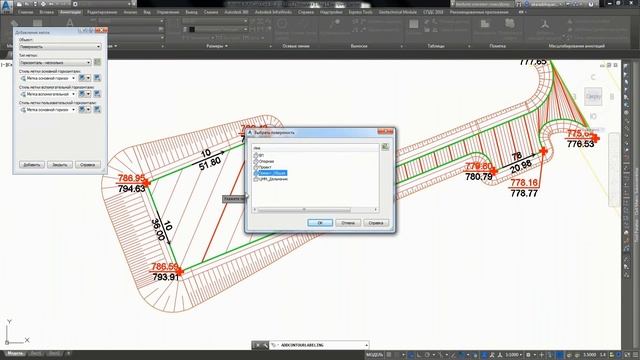
Task: Click Справка button in label dialog
Action: point(87,164)
